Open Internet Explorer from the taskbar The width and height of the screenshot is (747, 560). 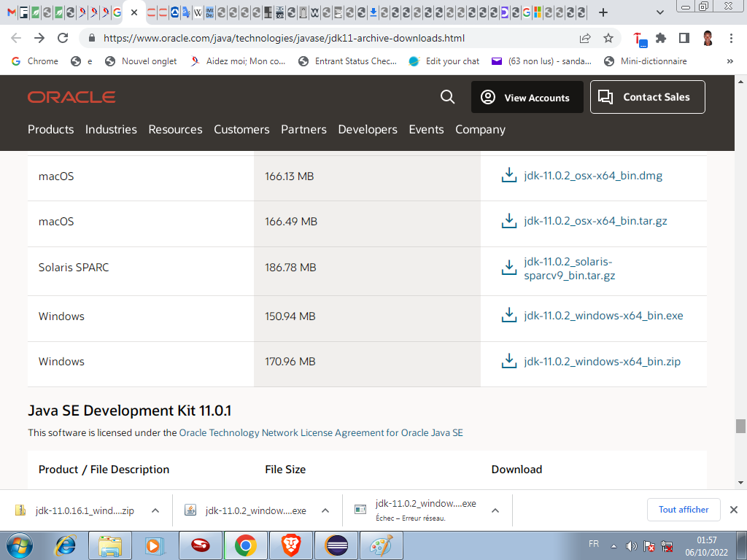[65, 545]
